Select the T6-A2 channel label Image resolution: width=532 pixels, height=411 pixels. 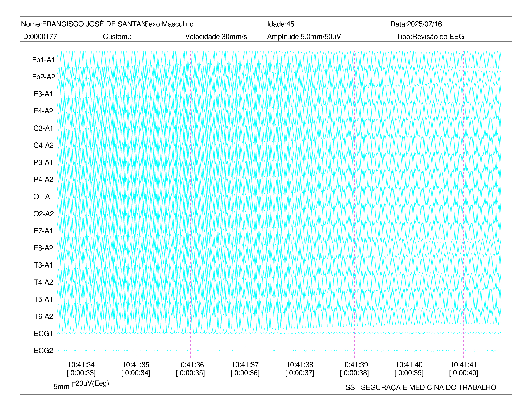[44, 317]
